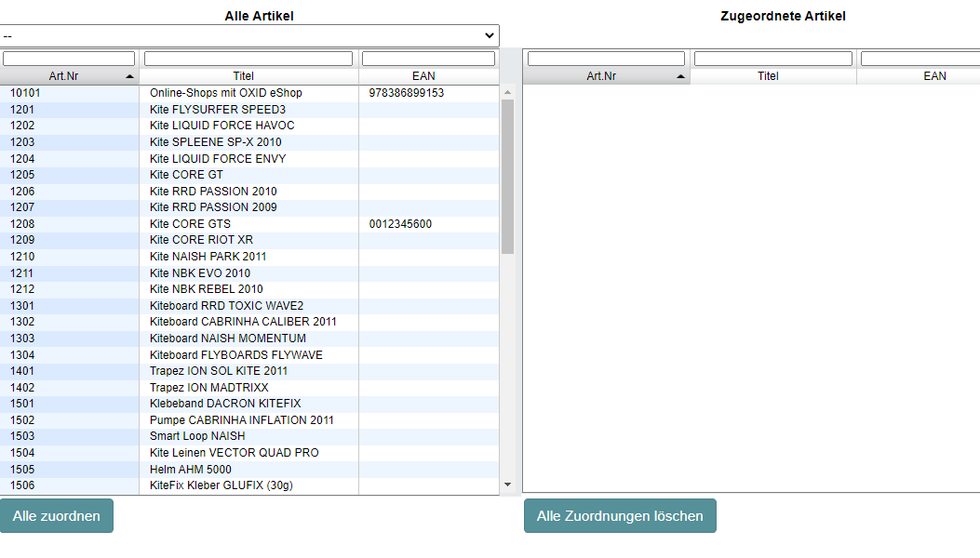
Task: Select Trapez ION SOL KITE 2011 row
Action: click(249, 371)
